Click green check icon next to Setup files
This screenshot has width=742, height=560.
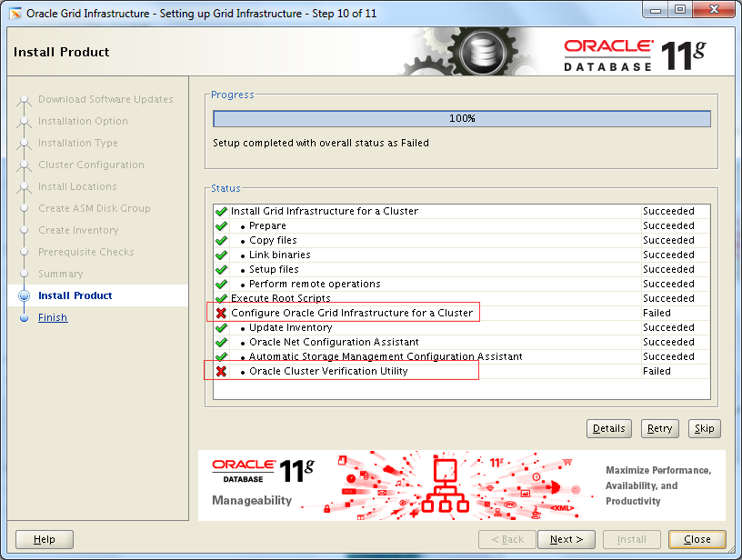click(x=221, y=270)
